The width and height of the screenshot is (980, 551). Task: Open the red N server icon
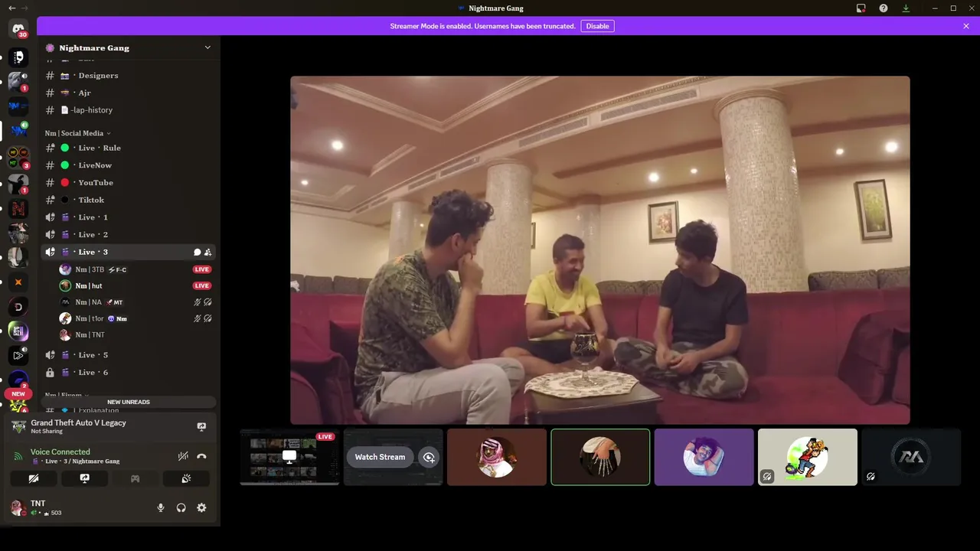tap(18, 208)
